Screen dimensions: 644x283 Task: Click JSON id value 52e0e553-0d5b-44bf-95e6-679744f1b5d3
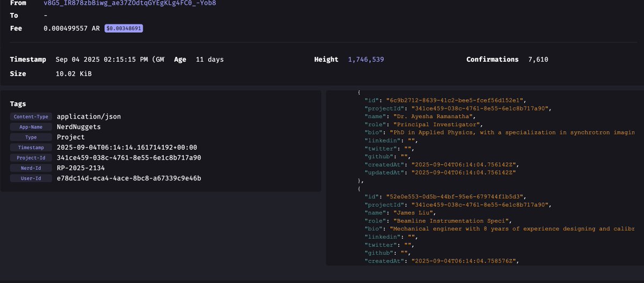point(455,197)
